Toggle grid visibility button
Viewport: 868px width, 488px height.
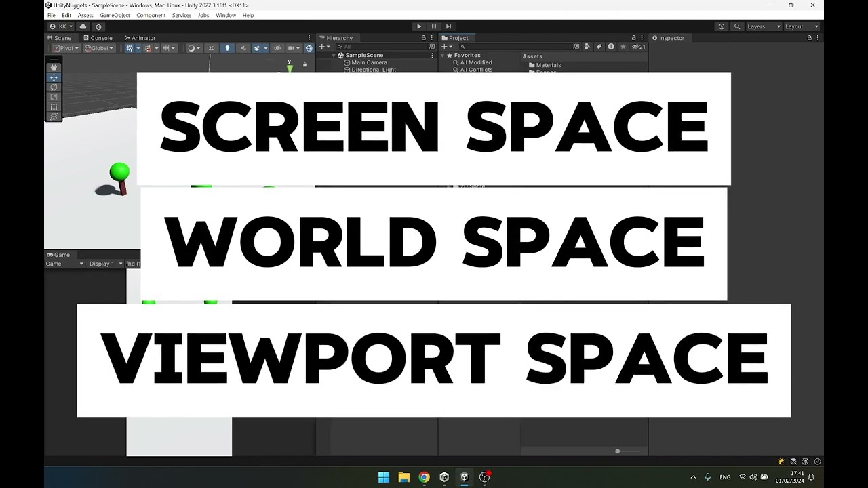(131, 48)
